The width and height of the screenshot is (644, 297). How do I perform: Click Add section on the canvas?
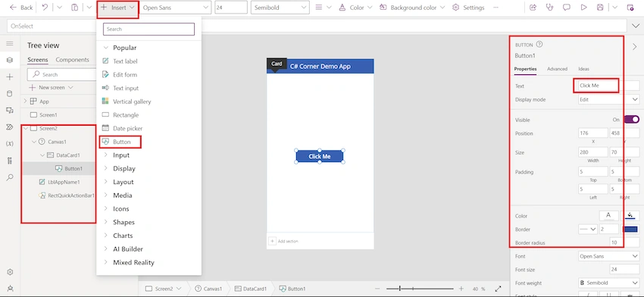pos(283,241)
